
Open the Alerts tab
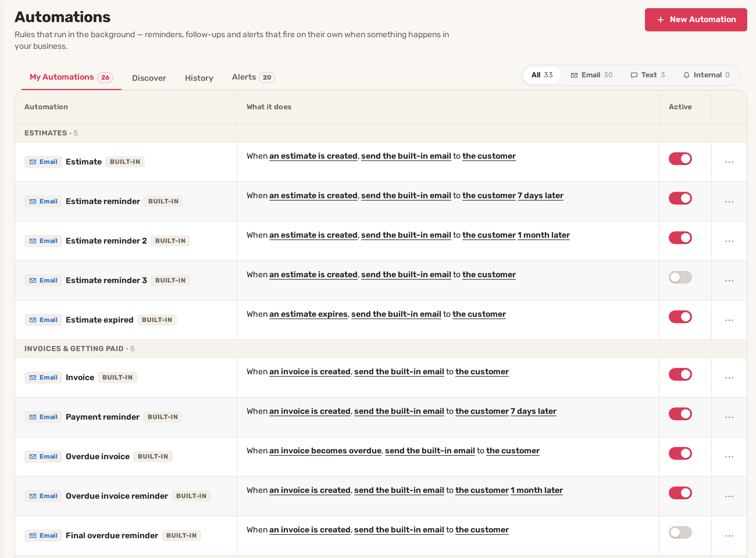(x=253, y=77)
